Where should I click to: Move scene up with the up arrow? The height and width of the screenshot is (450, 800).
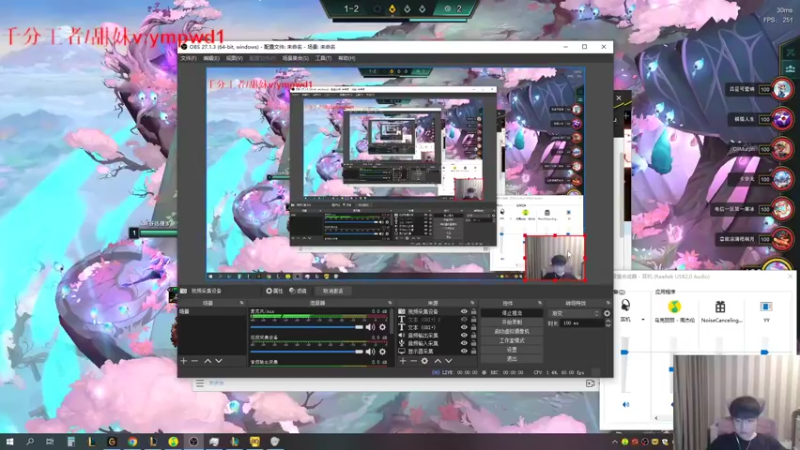coord(208,361)
